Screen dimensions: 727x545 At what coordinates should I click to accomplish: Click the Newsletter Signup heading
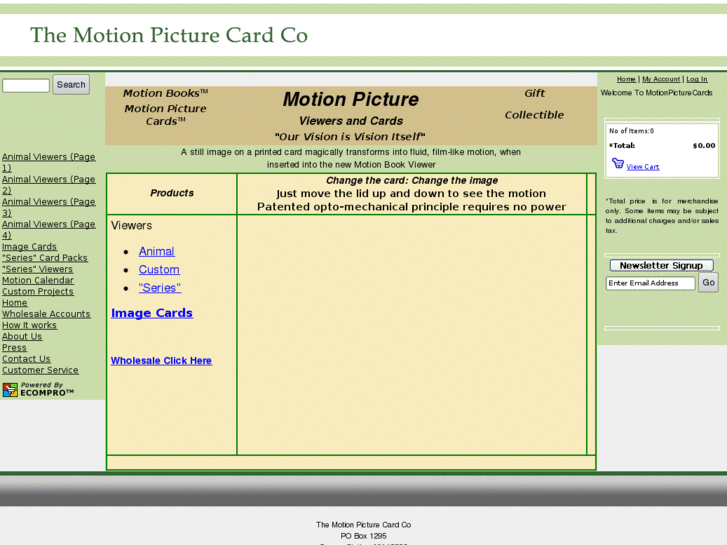click(661, 265)
